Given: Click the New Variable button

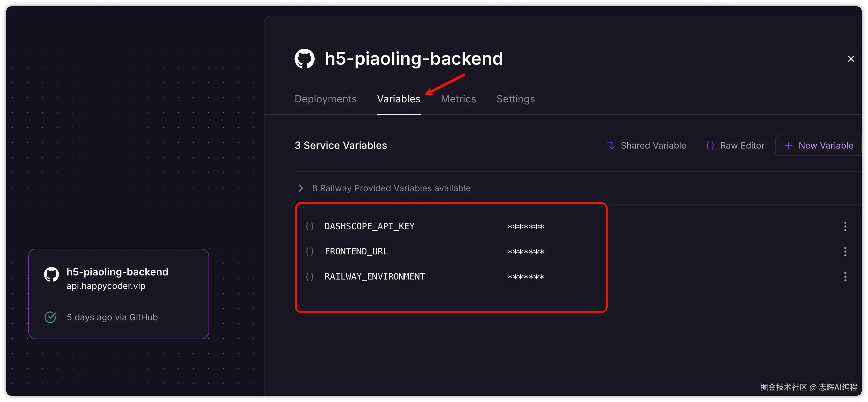Looking at the screenshot, I should click(x=818, y=146).
